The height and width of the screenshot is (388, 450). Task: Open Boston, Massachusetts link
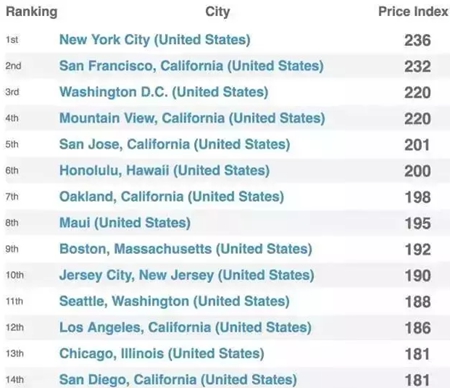(x=186, y=249)
